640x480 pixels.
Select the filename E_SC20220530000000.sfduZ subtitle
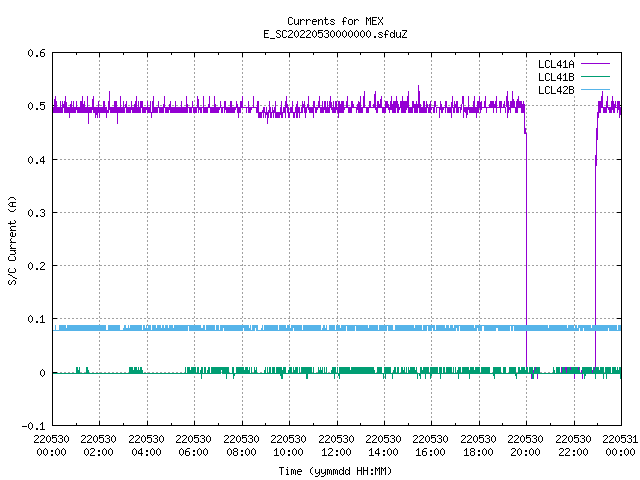335,34
